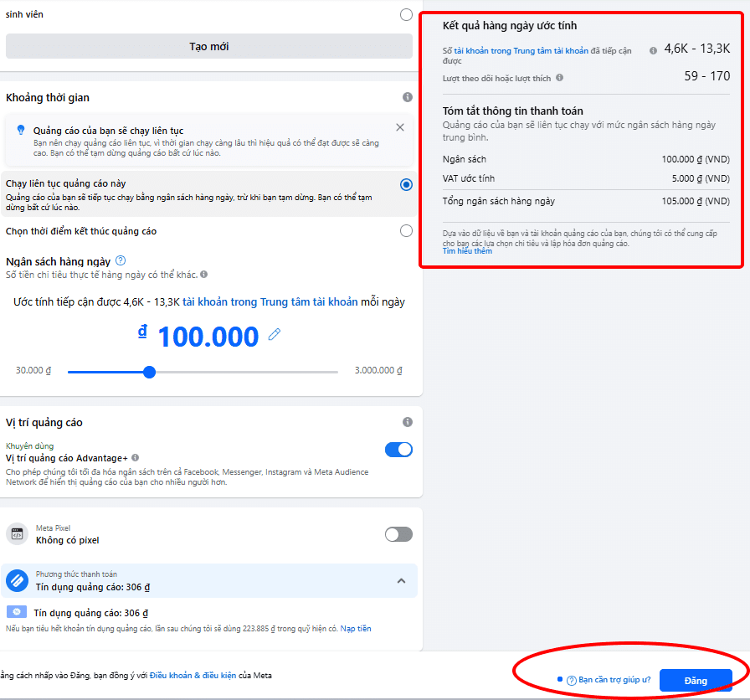Click the Đăng button to publish

(x=696, y=681)
